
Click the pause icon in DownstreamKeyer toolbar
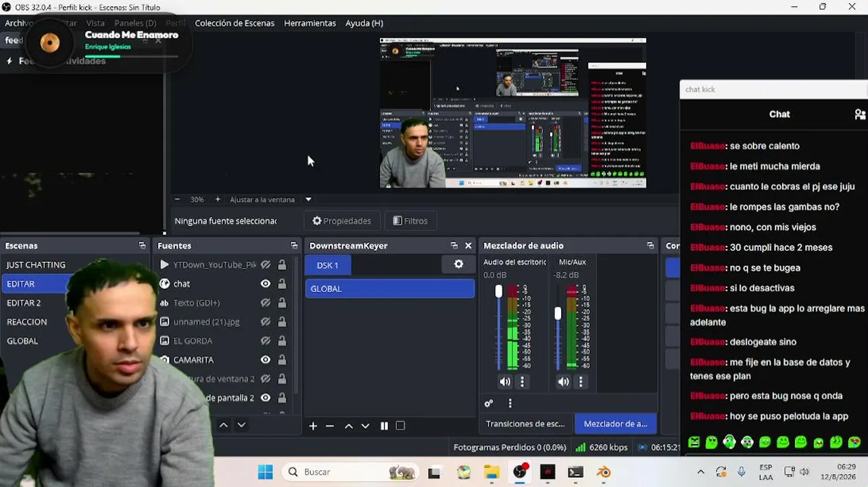tap(384, 425)
